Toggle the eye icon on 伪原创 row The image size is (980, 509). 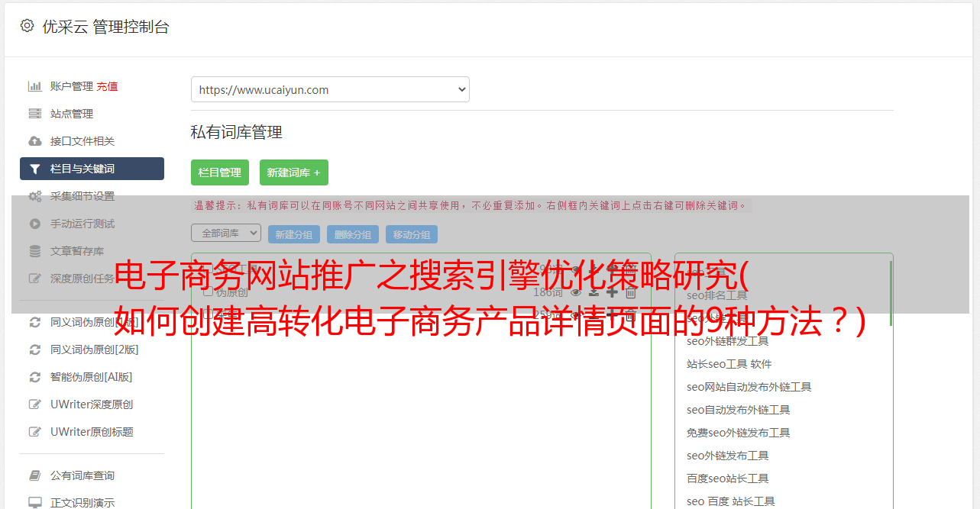pos(576,292)
